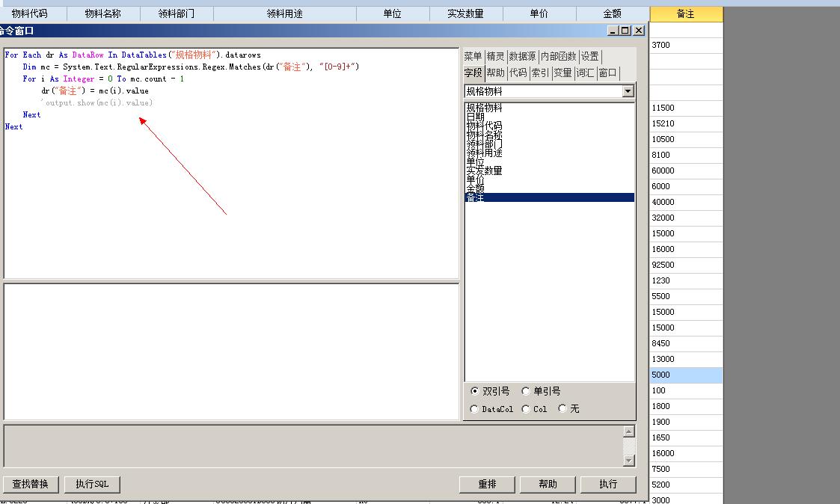Click the 单价 column header

[x=539, y=14]
